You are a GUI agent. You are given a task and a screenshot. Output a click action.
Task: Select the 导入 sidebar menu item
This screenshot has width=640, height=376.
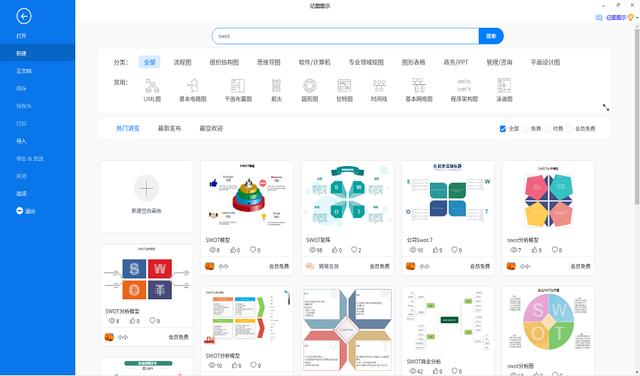pyautogui.click(x=37, y=141)
